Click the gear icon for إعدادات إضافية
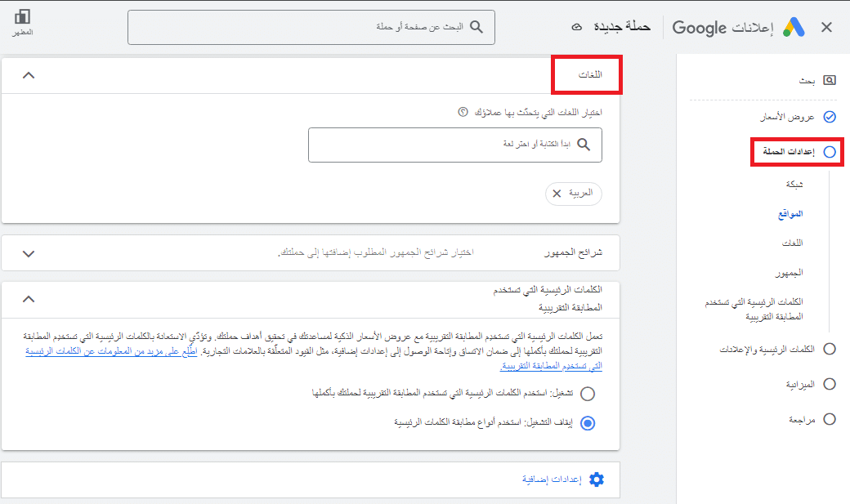The height and width of the screenshot is (504, 850). [597, 479]
